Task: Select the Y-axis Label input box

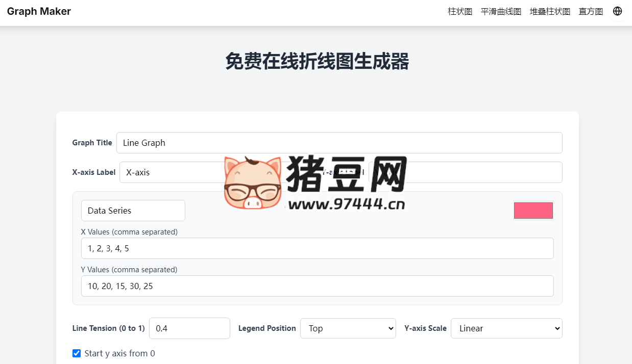Action: click(x=485, y=172)
